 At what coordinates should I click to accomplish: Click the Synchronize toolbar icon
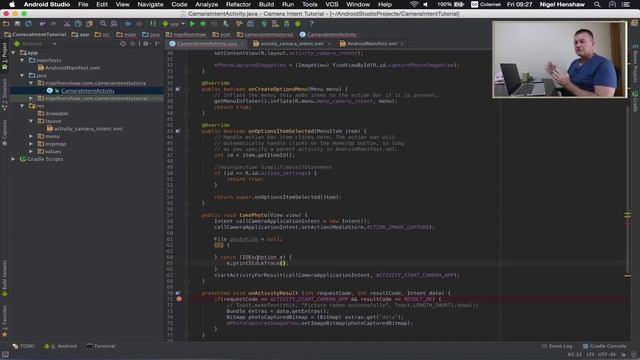coord(28,24)
